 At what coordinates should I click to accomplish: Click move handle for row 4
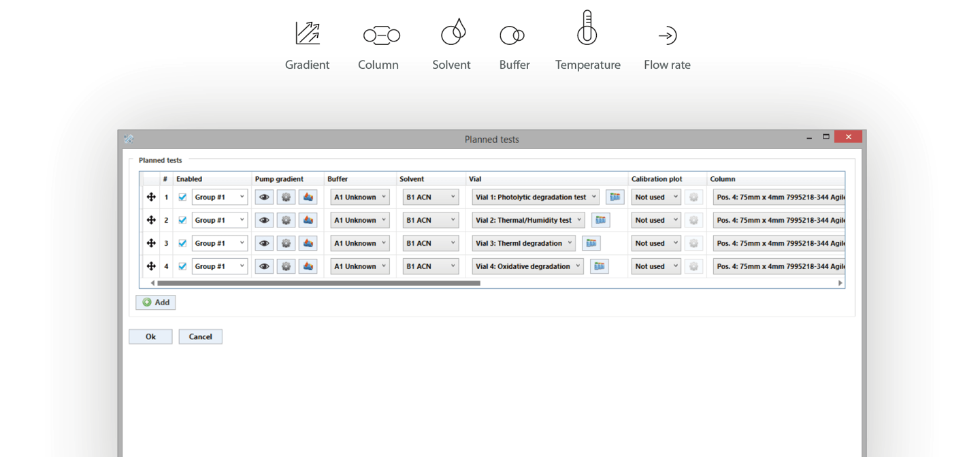[151, 266]
